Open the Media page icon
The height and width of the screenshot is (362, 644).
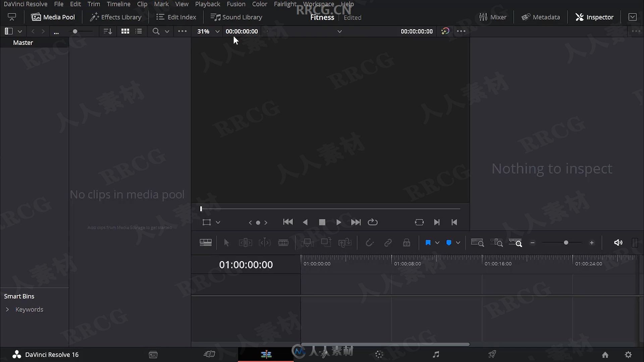coord(153,355)
